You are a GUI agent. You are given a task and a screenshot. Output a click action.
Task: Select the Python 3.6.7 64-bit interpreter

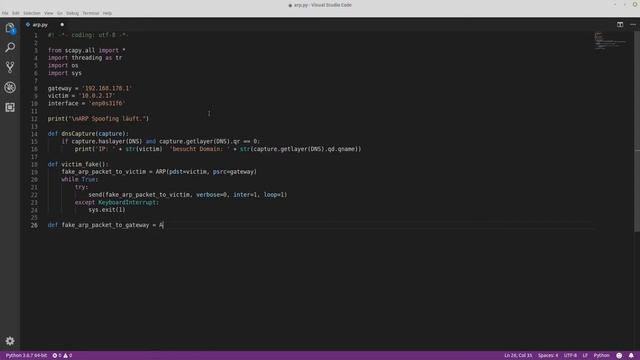(x=26, y=356)
